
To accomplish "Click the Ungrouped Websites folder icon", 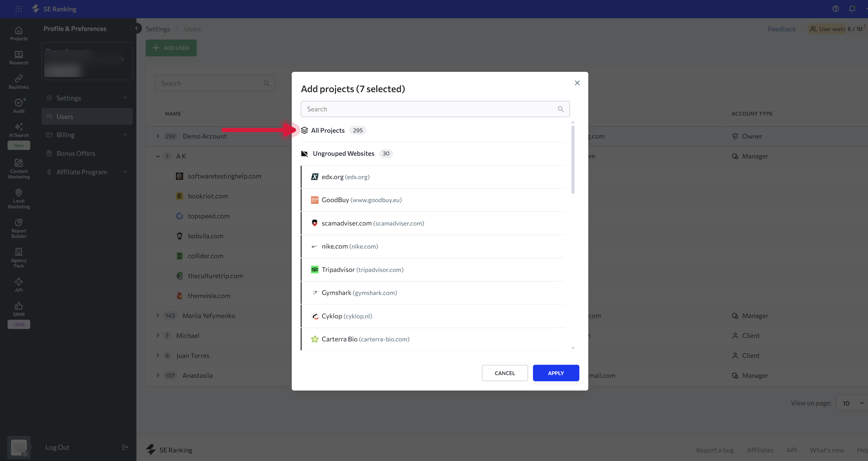I will click(304, 153).
